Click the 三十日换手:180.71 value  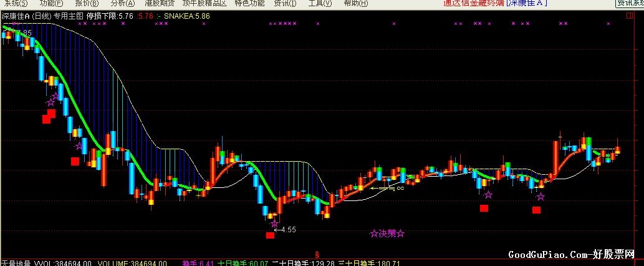point(369,263)
